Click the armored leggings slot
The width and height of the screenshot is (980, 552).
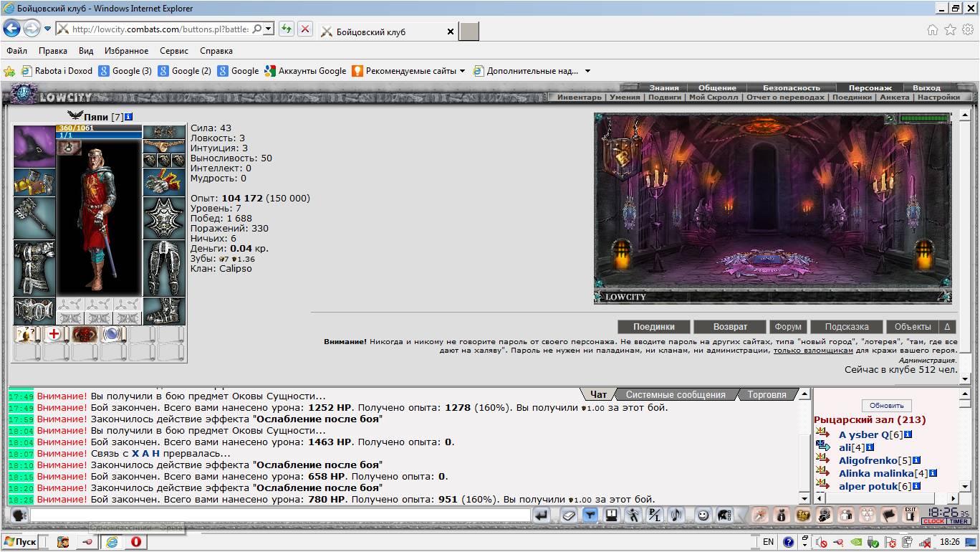164,268
